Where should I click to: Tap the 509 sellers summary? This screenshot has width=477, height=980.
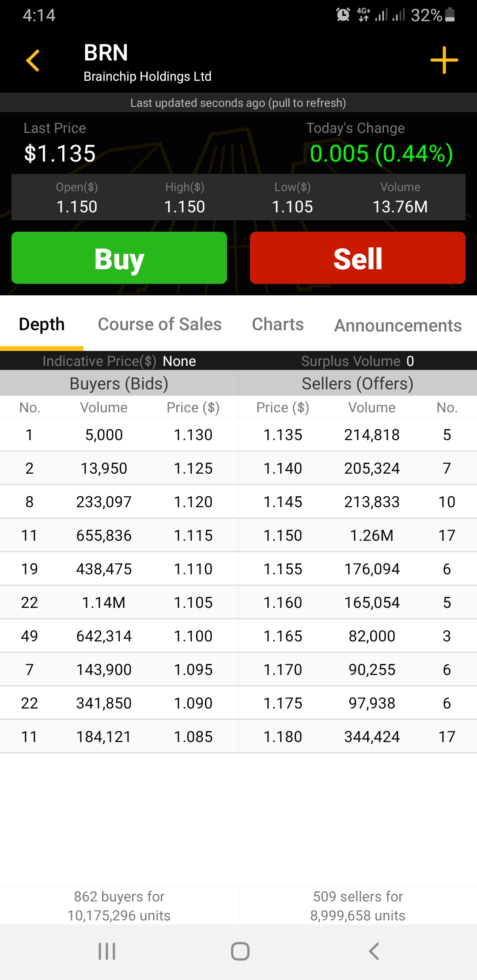point(358,906)
